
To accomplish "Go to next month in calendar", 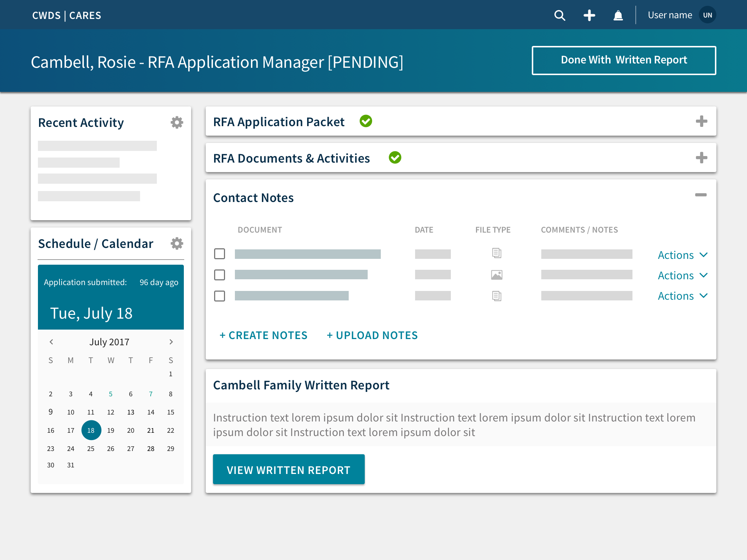I will tap(171, 342).
